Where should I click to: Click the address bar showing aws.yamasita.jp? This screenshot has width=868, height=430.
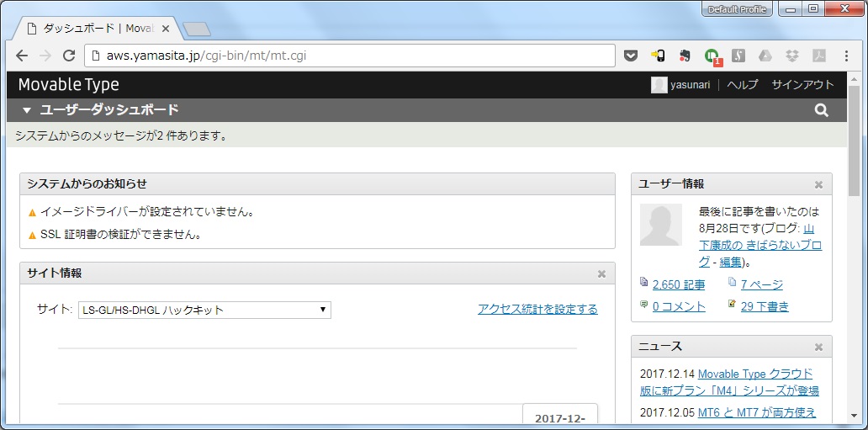[350, 56]
